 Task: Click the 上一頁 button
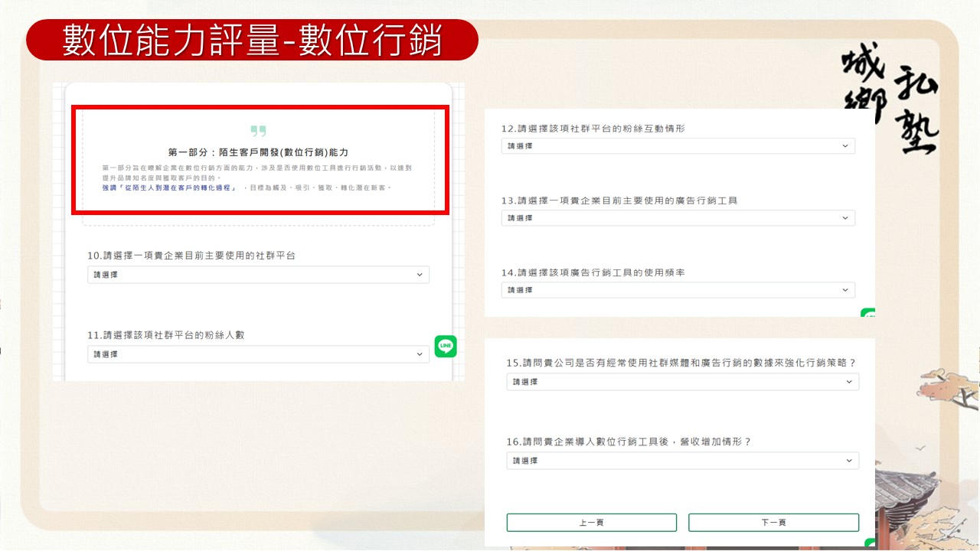tap(591, 522)
